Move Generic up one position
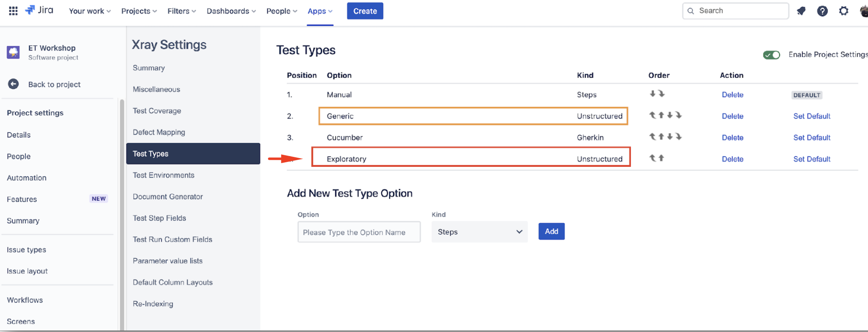 [x=661, y=115]
